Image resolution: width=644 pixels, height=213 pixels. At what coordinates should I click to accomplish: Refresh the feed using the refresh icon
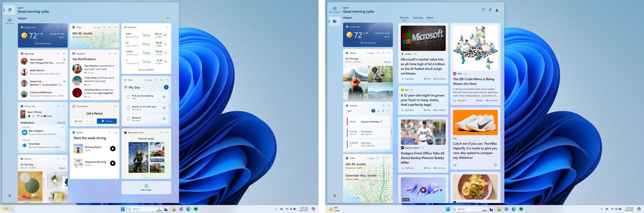pyautogui.click(x=483, y=10)
